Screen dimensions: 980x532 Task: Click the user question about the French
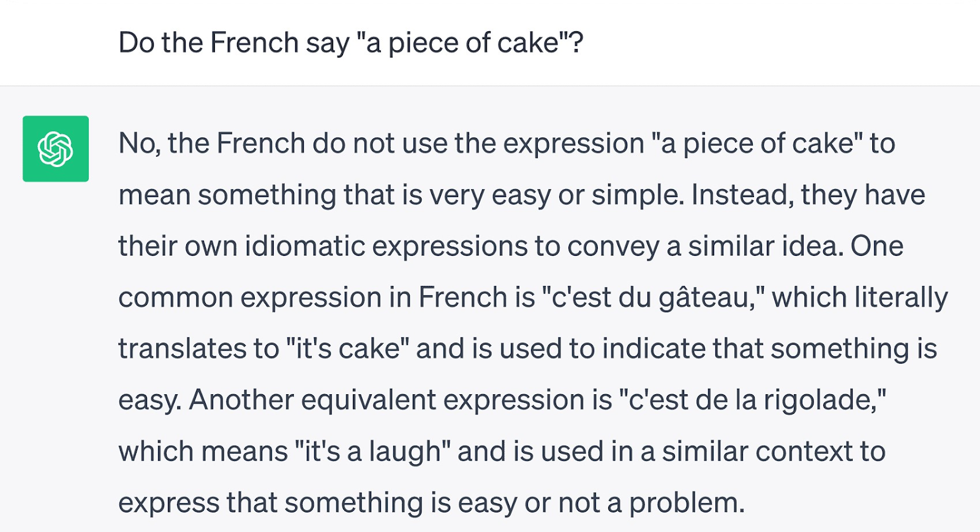[x=350, y=43]
